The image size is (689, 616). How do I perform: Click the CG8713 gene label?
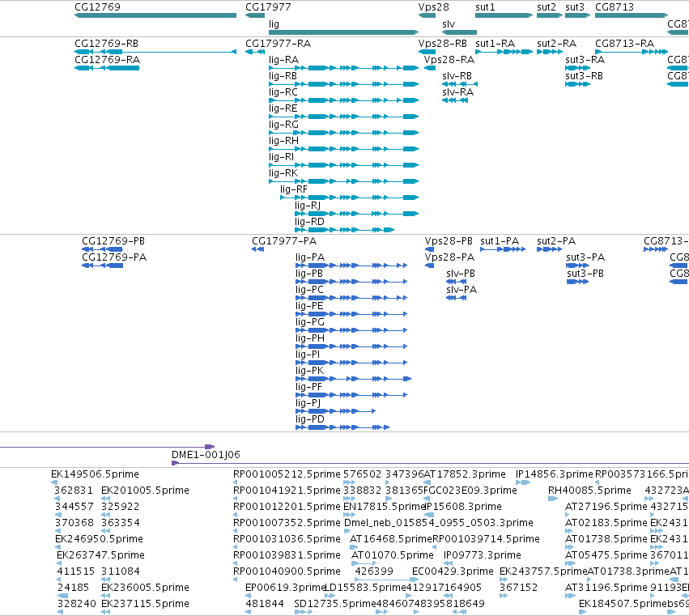pyautogui.click(x=615, y=7)
